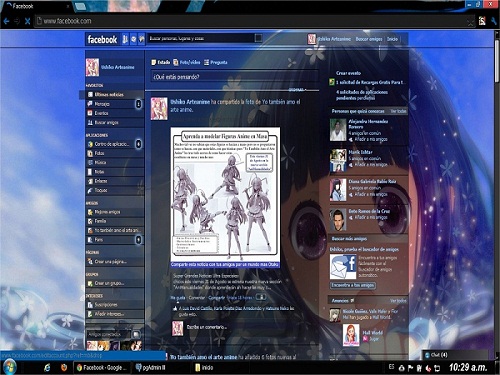Open Toques app in the sidebar

[x=115, y=190]
